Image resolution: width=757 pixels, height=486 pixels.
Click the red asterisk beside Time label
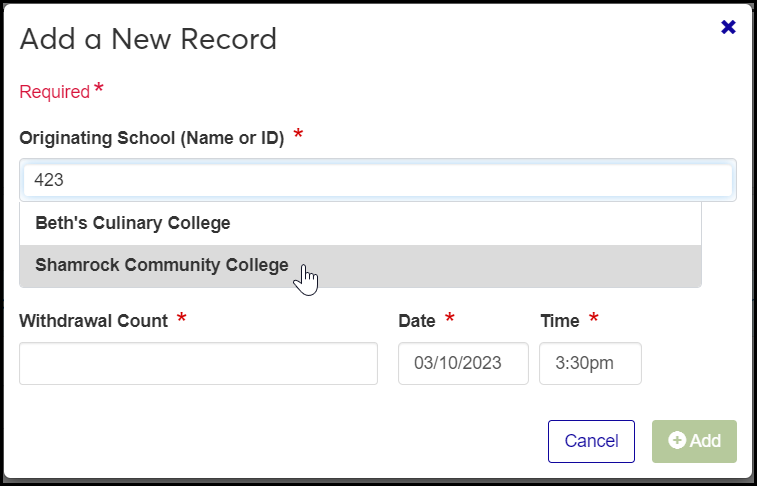click(594, 319)
